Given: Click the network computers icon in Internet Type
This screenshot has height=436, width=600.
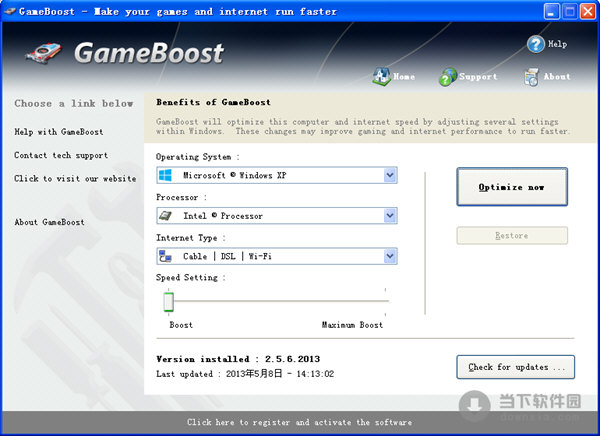Looking at the screenshot, I should pos(165,256).
